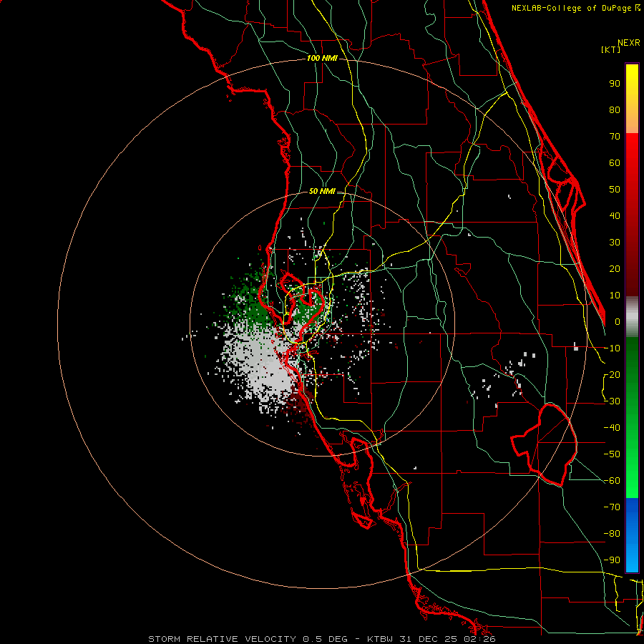Click the -10 scale value
The height and width of the screenshot is (644, 644).
pyautogui.click(x=612, y=348)
